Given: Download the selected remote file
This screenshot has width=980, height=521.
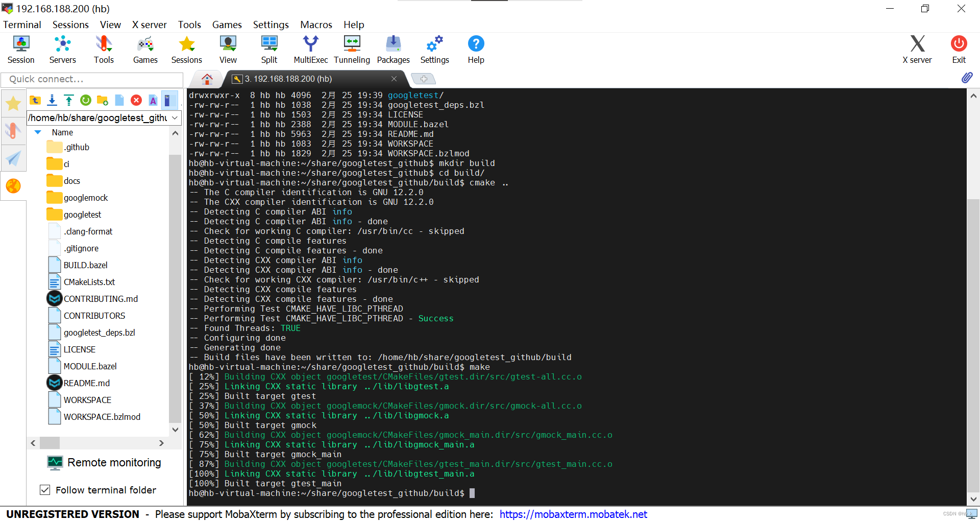Looking at the screenshot, I should tap(52, 100).
